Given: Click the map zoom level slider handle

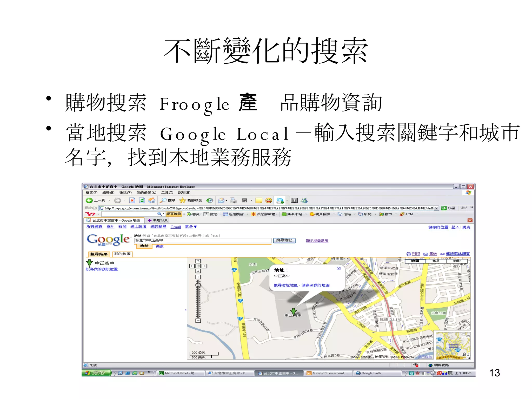Looking at the screenshot, I should point(198,285).
